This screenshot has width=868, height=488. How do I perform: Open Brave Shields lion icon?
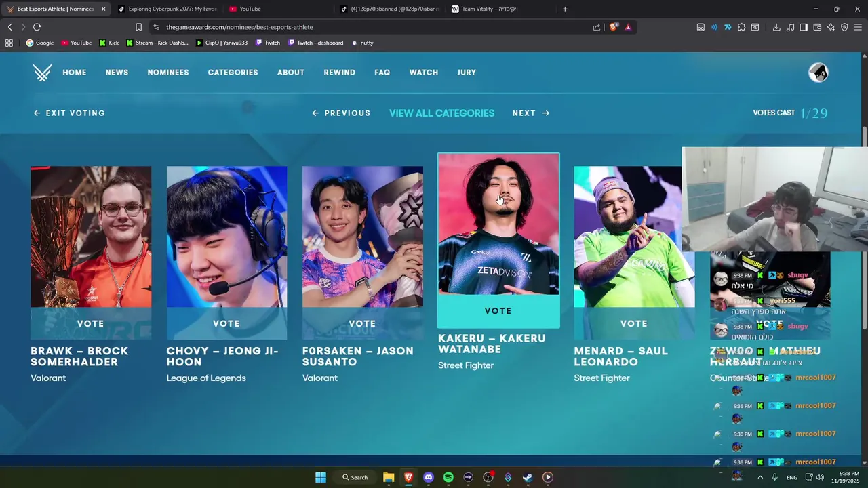(614, 27)
